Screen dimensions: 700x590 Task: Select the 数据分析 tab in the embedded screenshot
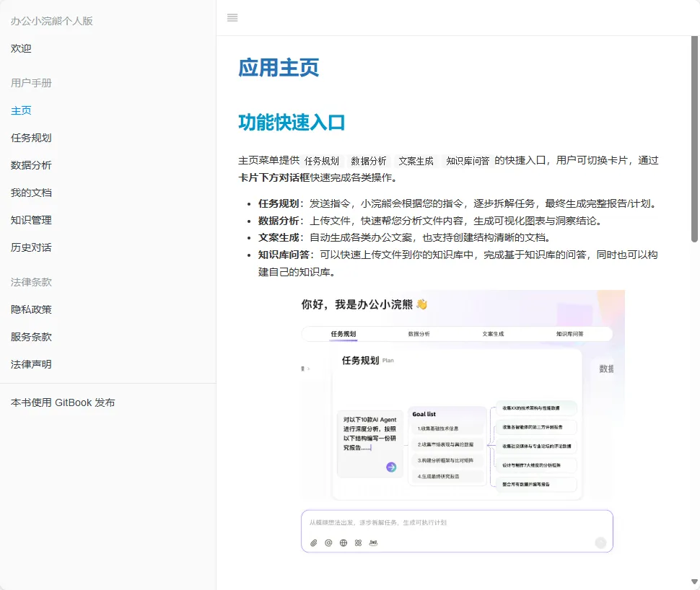pos(419,334)
